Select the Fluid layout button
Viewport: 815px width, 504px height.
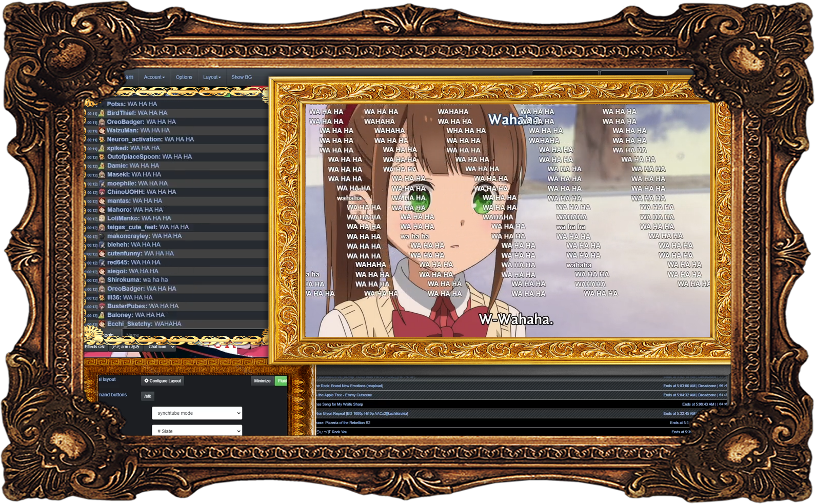point(282,381)
